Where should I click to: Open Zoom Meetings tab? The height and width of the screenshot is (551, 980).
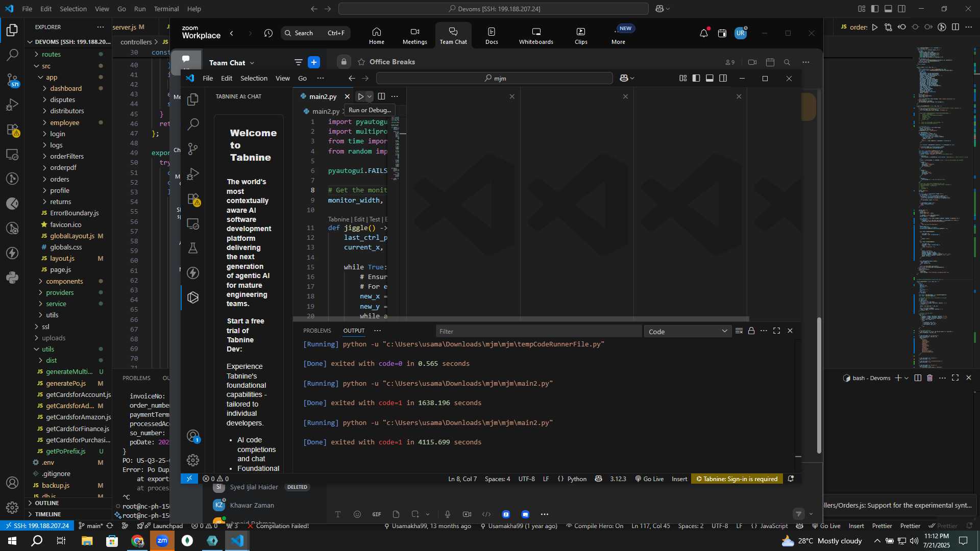click(414, 36)
